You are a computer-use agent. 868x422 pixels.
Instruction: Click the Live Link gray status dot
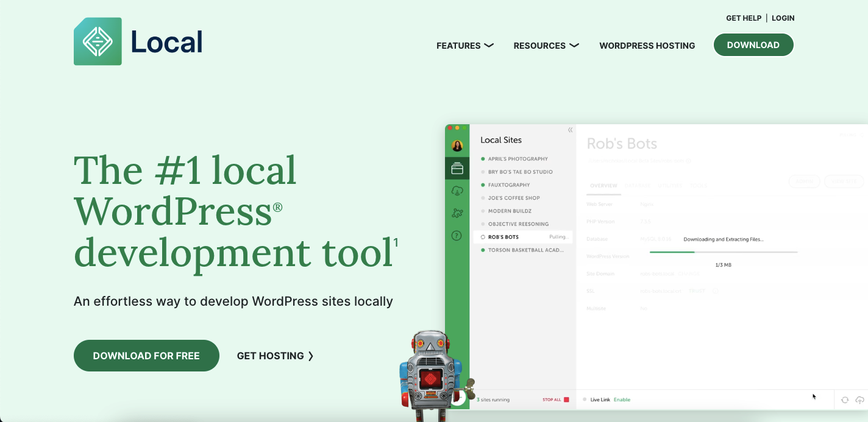click(585, 399)
